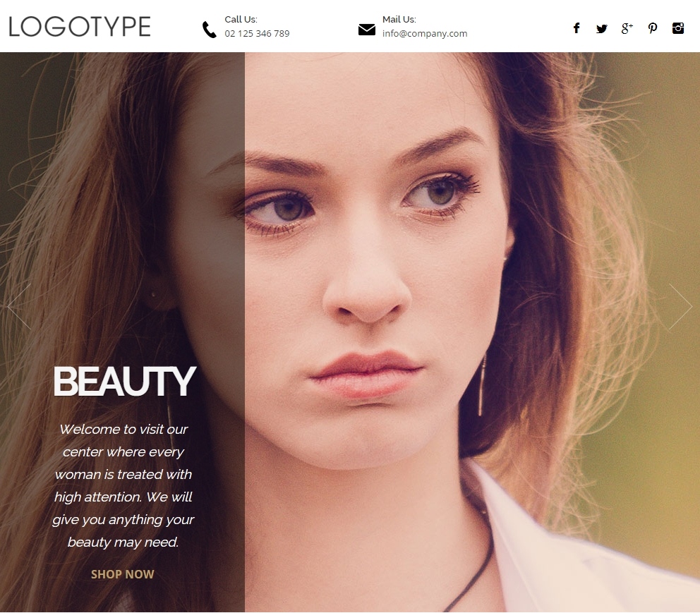The height and width of the screenshot is (613, 700).
Task: Open the Twitter bird icon
Action: (601, 29)
